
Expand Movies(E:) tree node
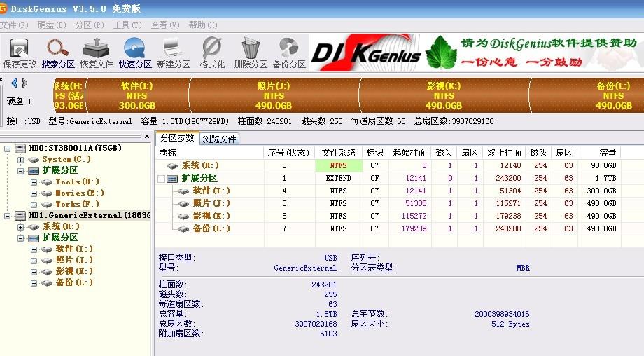34,193
